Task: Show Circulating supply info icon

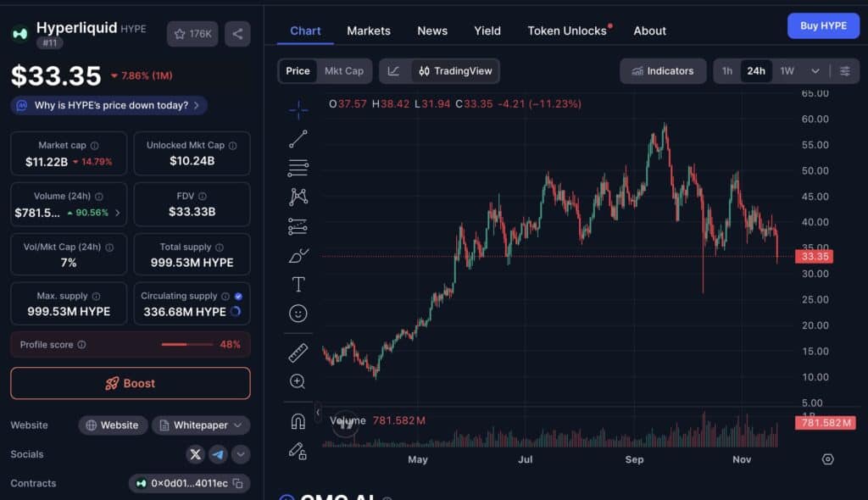Action: [225, 297]
